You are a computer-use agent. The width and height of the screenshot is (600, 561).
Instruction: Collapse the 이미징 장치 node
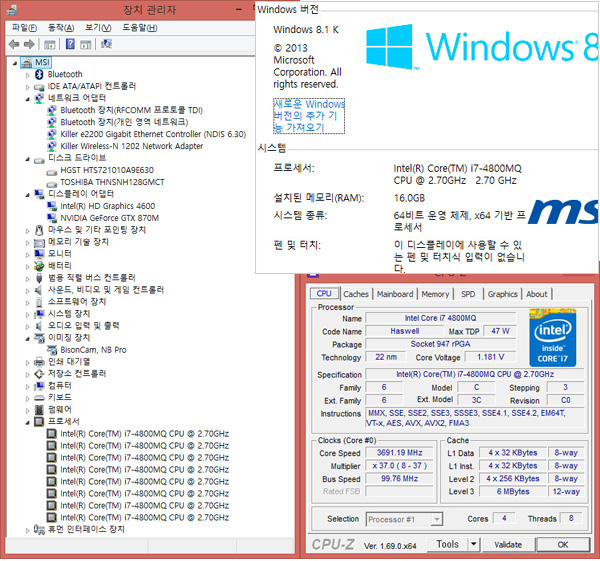click(x=28, y=339)
